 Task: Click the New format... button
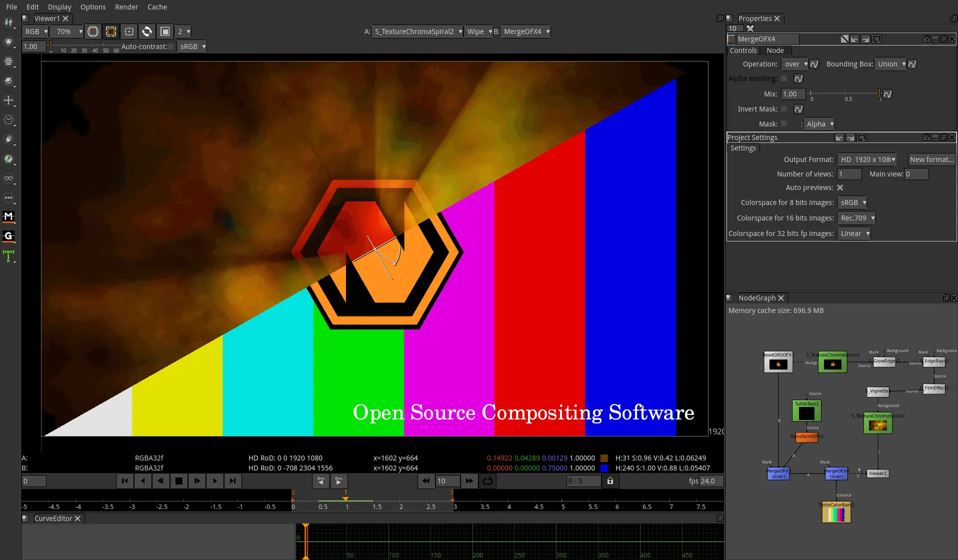(931, 159)
